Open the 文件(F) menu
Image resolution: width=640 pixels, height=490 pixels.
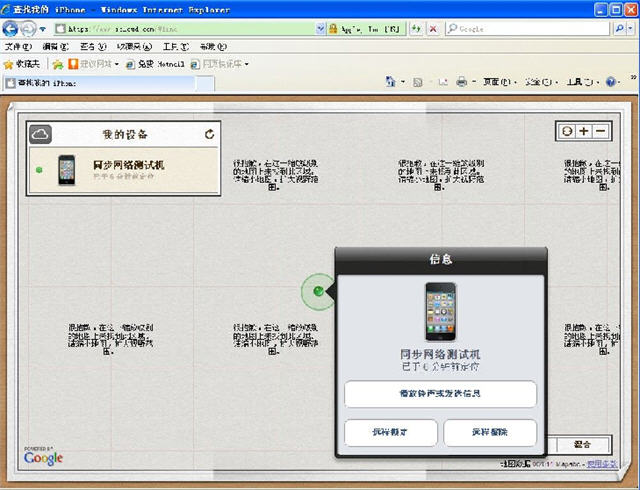point(18,47)
